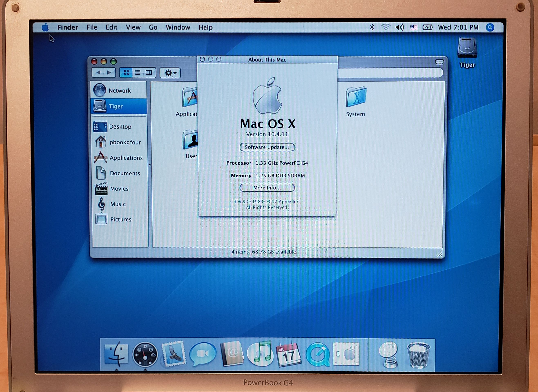
Task: Open iChat from the Dock
Action: tap(203, 354)
